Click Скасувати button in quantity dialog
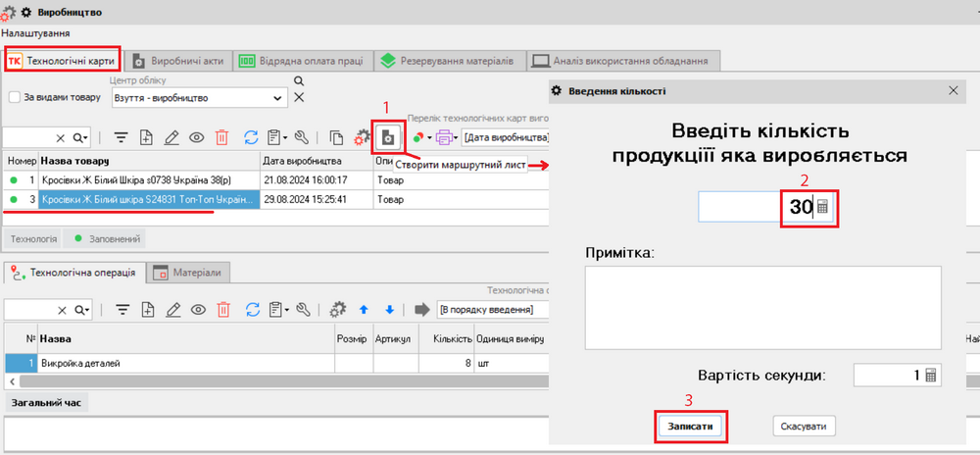This screenshot has height=455, width=980. [804, 427]
